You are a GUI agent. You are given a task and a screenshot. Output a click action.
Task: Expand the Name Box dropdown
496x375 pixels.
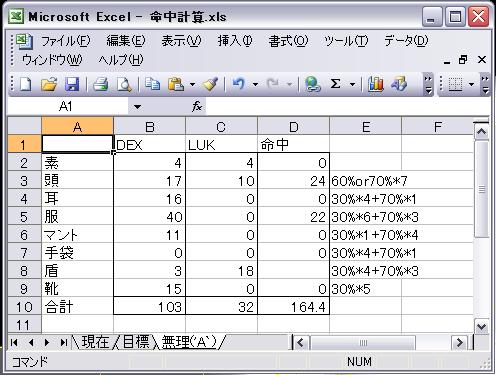pos(137,107)
